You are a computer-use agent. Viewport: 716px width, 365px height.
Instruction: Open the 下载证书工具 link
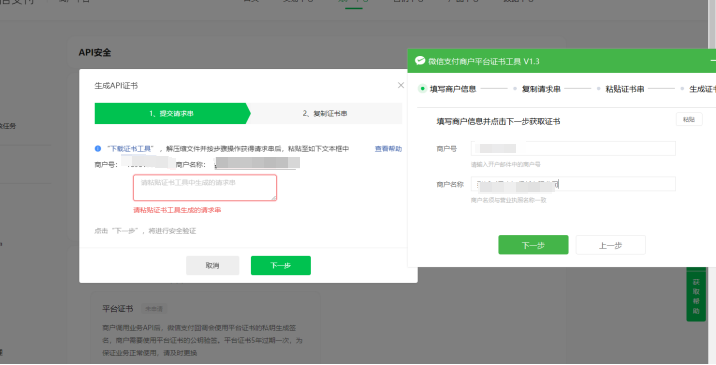click(131, 148)
